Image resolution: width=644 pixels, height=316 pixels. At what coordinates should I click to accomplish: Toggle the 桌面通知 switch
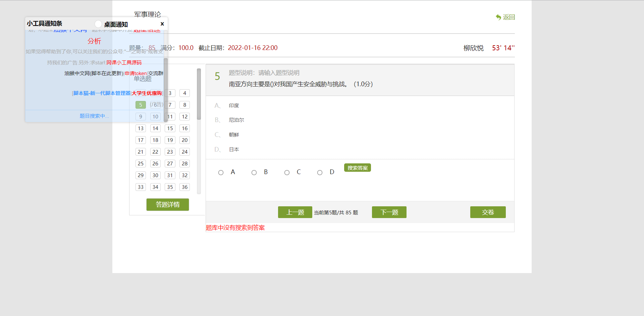98,24
